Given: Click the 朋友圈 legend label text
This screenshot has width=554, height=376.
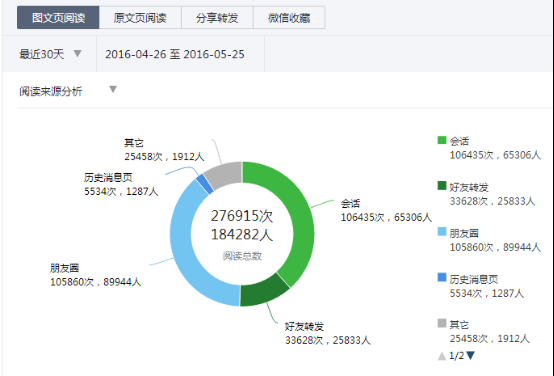Looking at the screenshot, I should pyautogui.click(x=464, y=233).
